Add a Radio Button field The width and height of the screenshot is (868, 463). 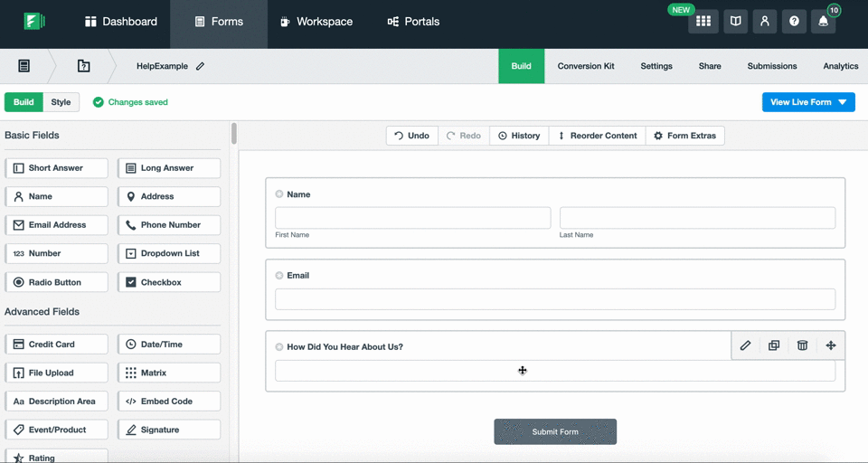pyautogui.click(x=56, y=282)
